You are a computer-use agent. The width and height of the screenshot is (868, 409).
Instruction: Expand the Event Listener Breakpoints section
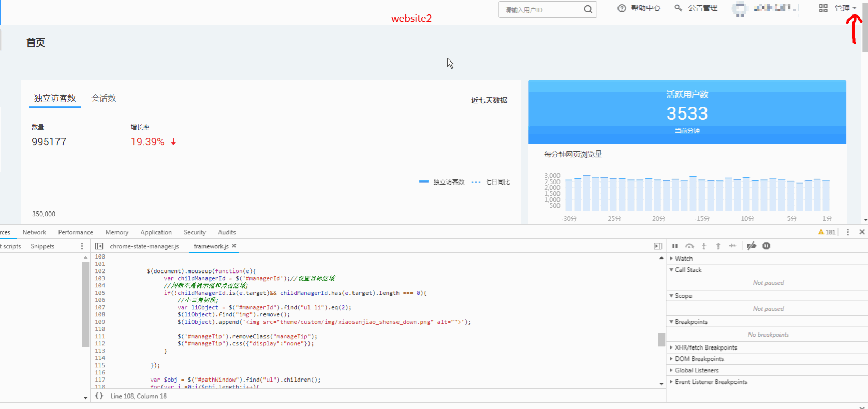[709, 382]
